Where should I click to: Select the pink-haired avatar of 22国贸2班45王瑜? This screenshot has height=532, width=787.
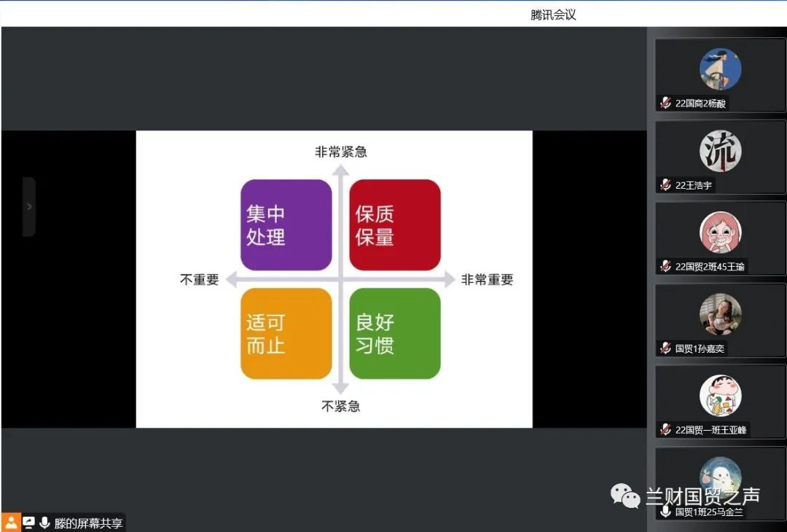coord(720,232)
